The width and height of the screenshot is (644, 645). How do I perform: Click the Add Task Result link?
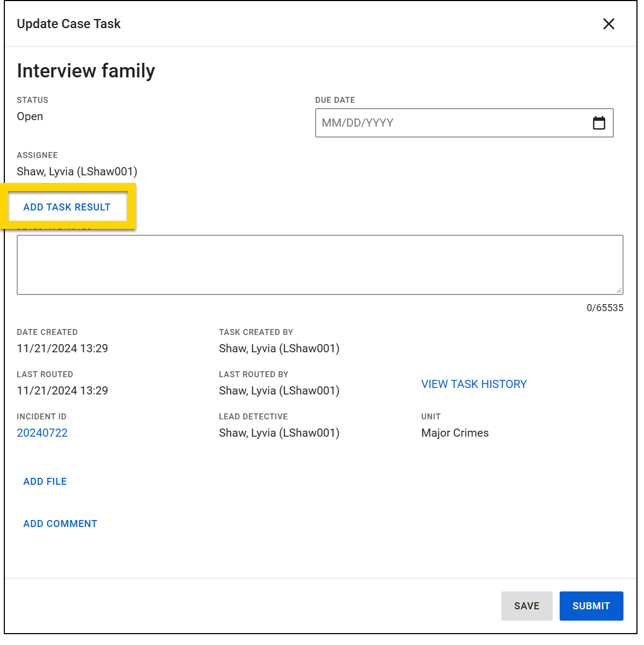67,207
